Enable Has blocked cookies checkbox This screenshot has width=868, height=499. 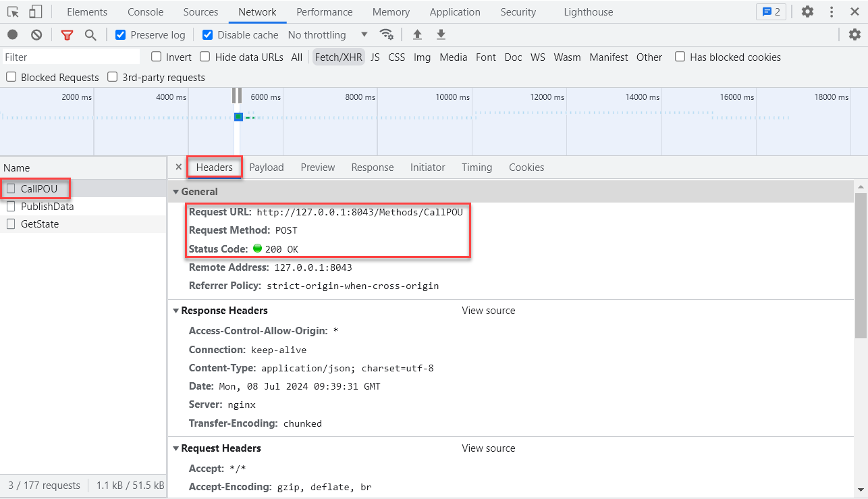click(x=680, y=57)
